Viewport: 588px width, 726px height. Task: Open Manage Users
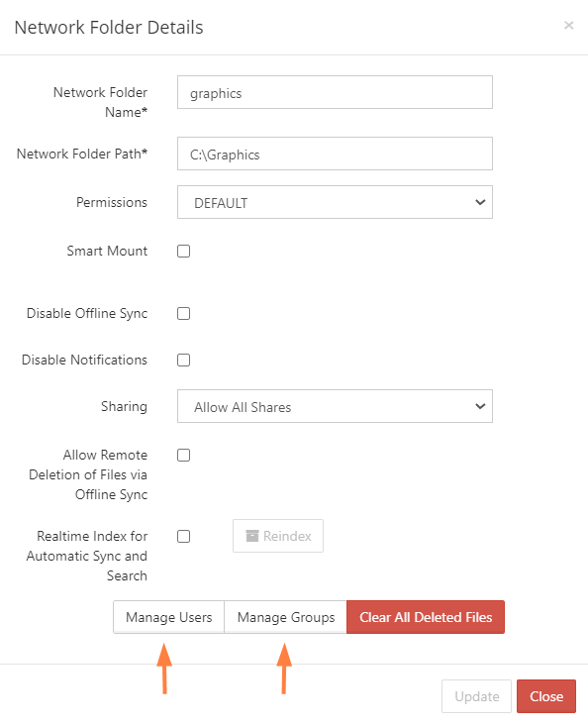pos(169,617)
